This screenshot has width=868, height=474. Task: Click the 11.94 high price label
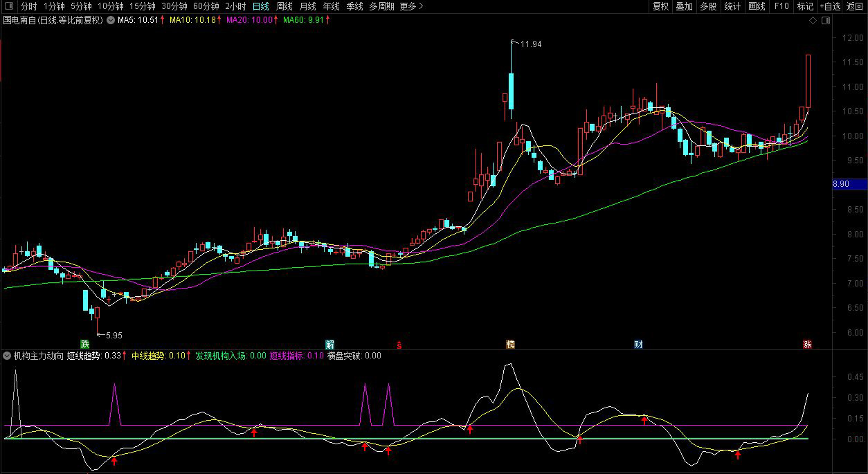point(530,44)
